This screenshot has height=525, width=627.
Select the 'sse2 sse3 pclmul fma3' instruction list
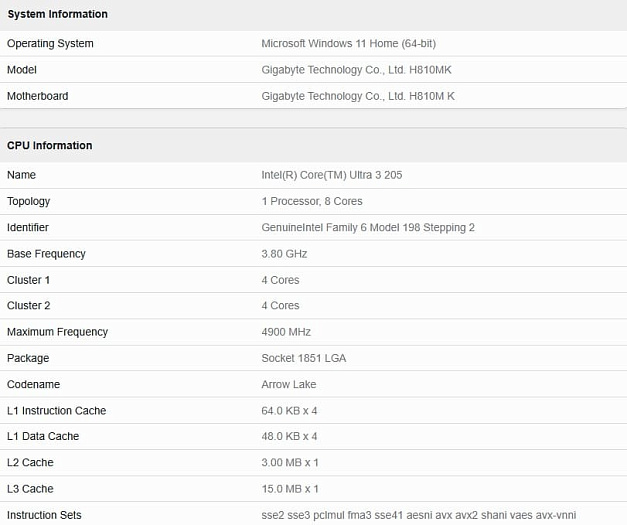419,515
